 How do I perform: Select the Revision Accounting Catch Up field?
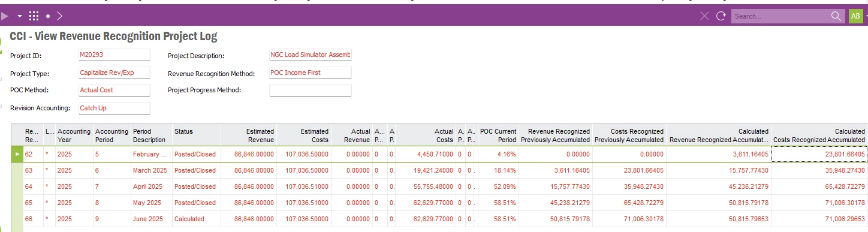click(x=114, y=108)
